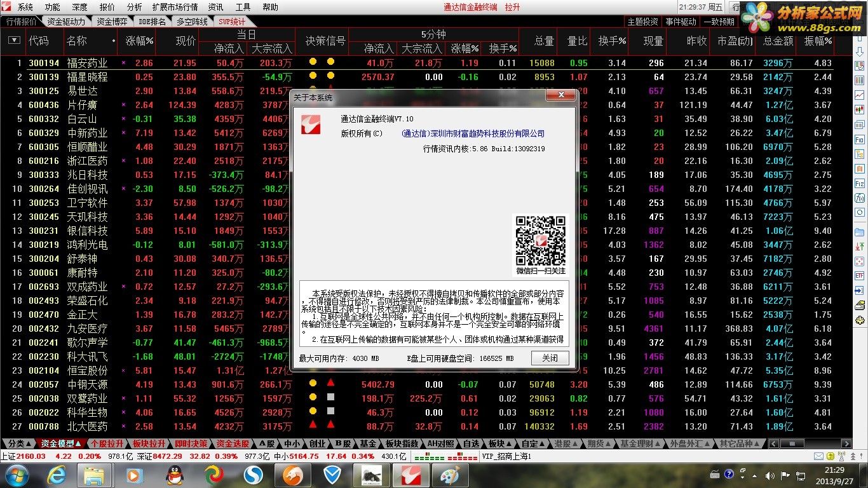Open the time-share line chart icon in right sidebar
This screenshot has width=868, height=488.
click(859, 95)
